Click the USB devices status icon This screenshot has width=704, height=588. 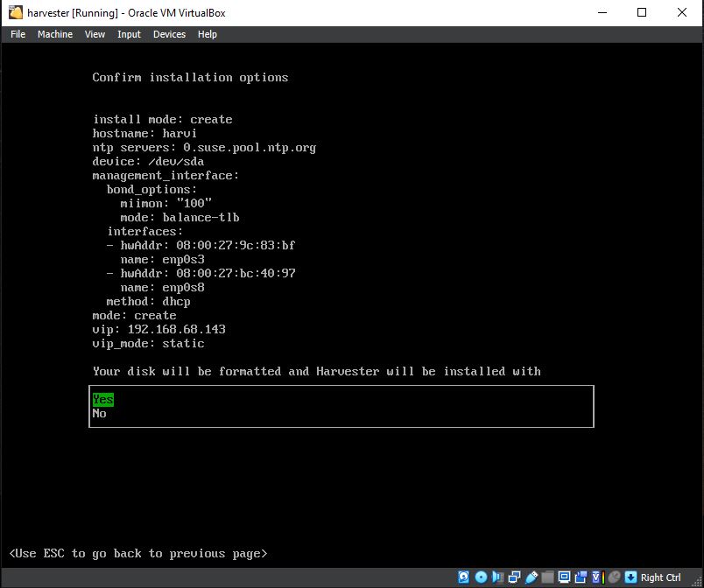tap(531, 577)
